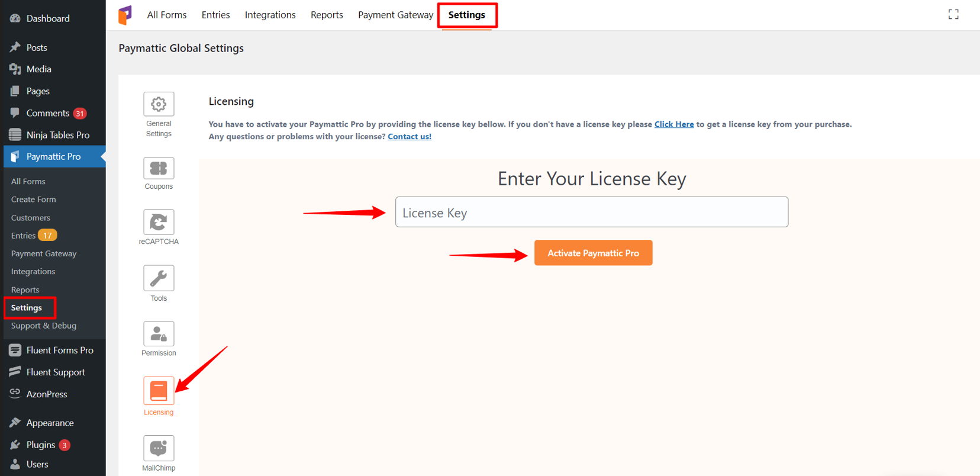Select the Coupons settings icon
The width and height of the screenshot is (980, 476).
click(x=159, y=168)
